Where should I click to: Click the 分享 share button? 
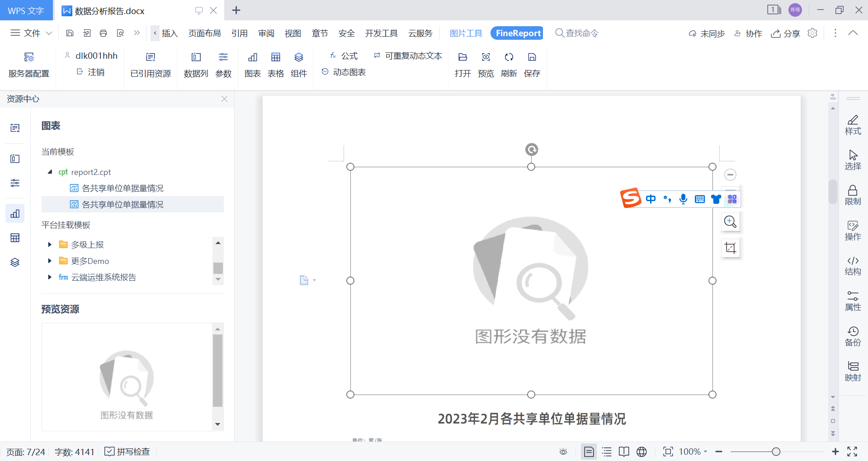pos(786,33)
